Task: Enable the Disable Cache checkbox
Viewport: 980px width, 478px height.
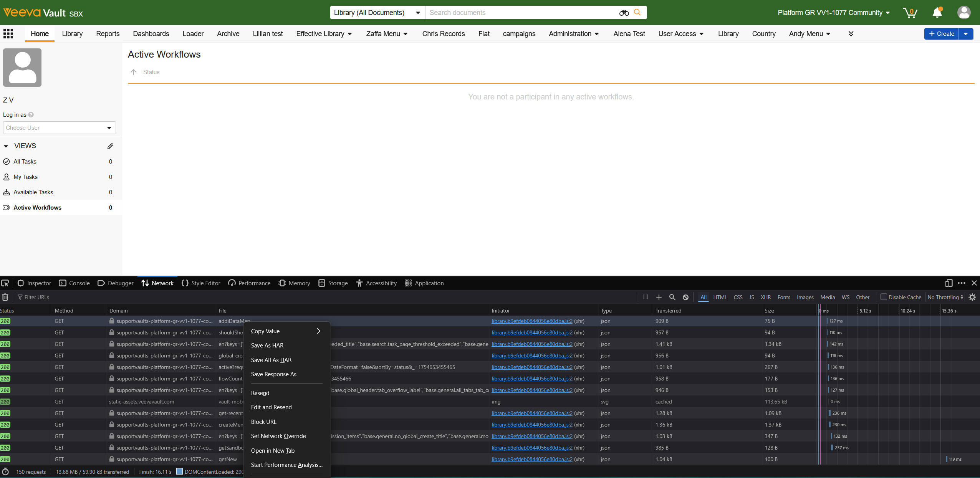Action: tap(884, 297)
